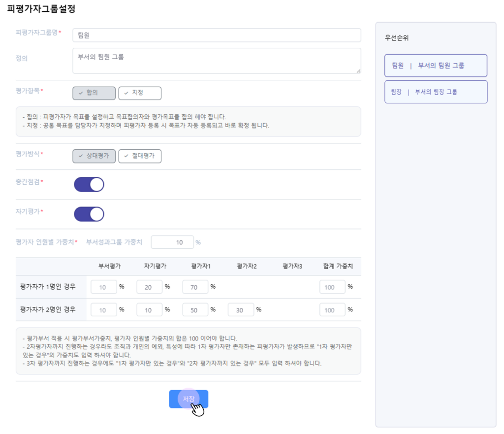Choose 상대평가 evaluation method
This screenshot has width=504, height=434.
point(94,156)
